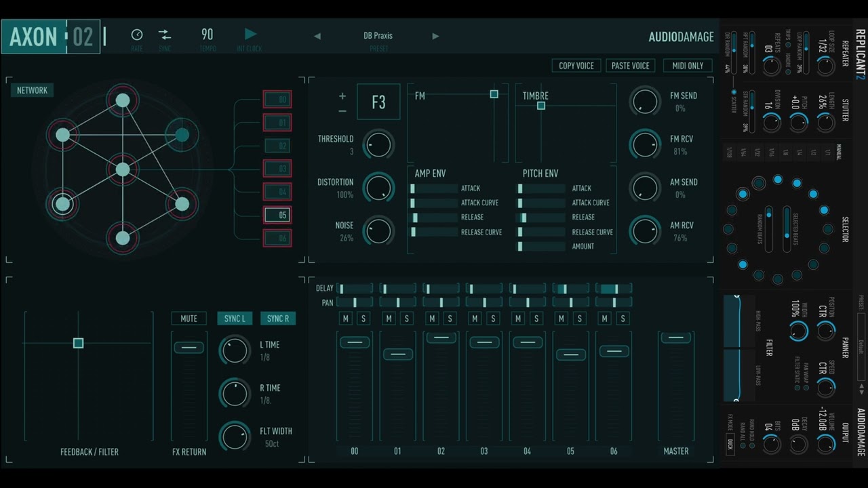This screenshot has height=488, width=868.
Task: Select voice 00 in the voice list
Action: [x=277, y=100]
